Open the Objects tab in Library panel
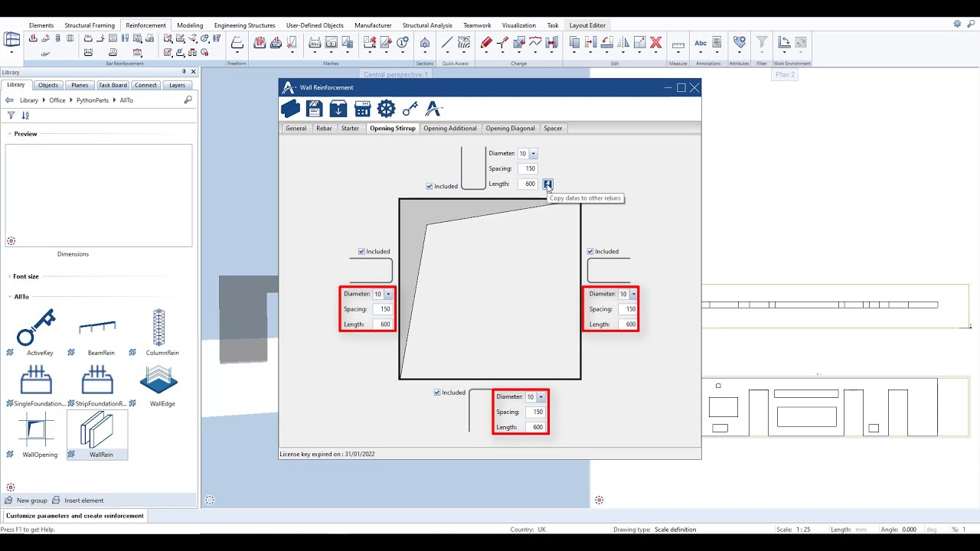980x551 pixels. (x=48, y=85)
